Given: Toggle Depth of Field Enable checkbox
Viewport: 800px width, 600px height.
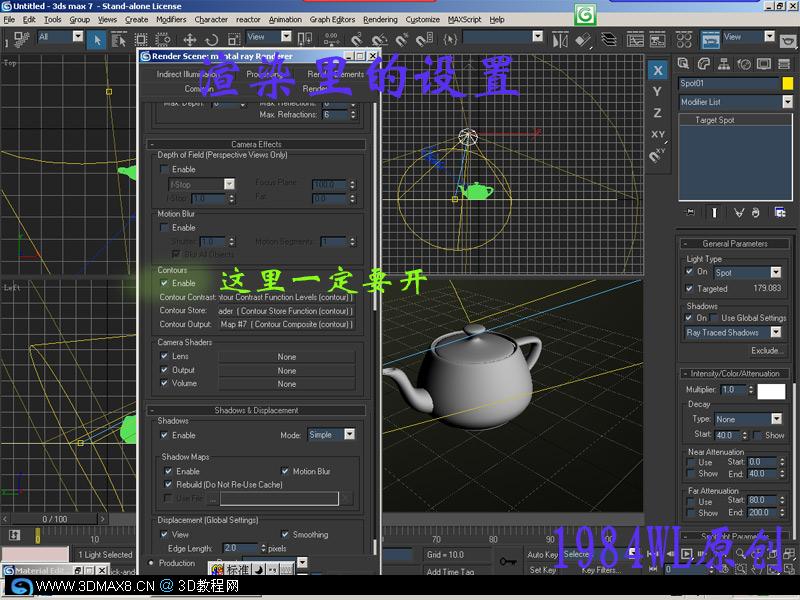Looking at the screenshot, I should click(x=165, y=169).
